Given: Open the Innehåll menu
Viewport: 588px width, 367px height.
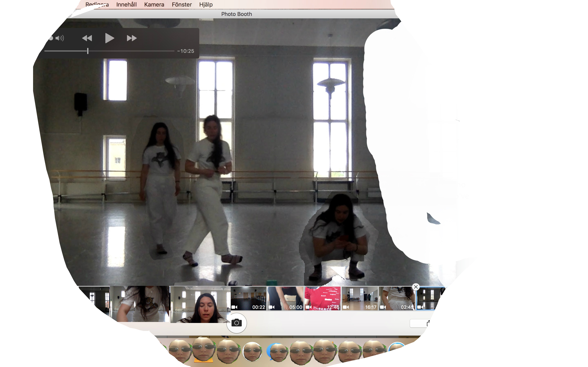Looking at the screenshot, I should pyautogui.click(x=126, y=5).
